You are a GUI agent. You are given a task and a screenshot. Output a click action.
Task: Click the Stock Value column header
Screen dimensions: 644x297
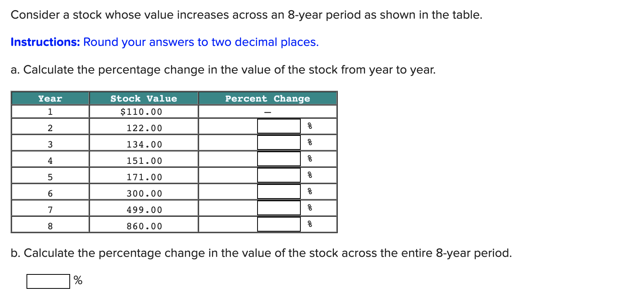(x=143, y=98)
